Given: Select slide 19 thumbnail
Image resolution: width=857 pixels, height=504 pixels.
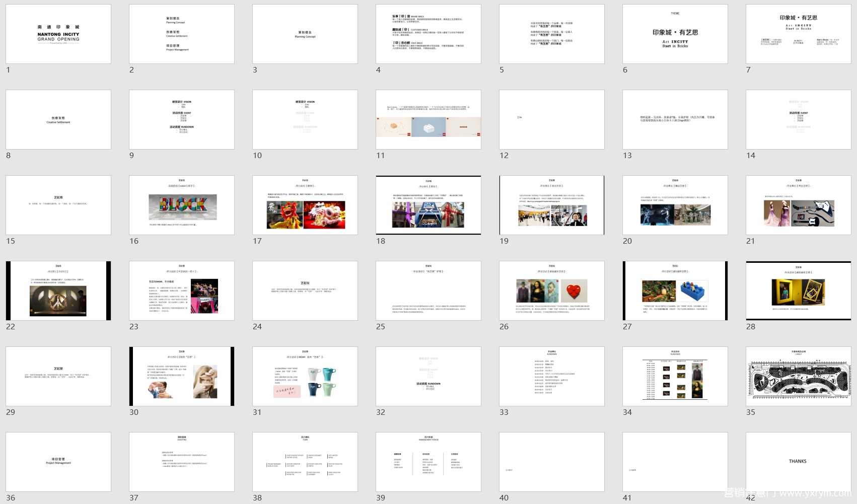Looking at the screenshot, I should pyautogui.click(x=552, y=205).
